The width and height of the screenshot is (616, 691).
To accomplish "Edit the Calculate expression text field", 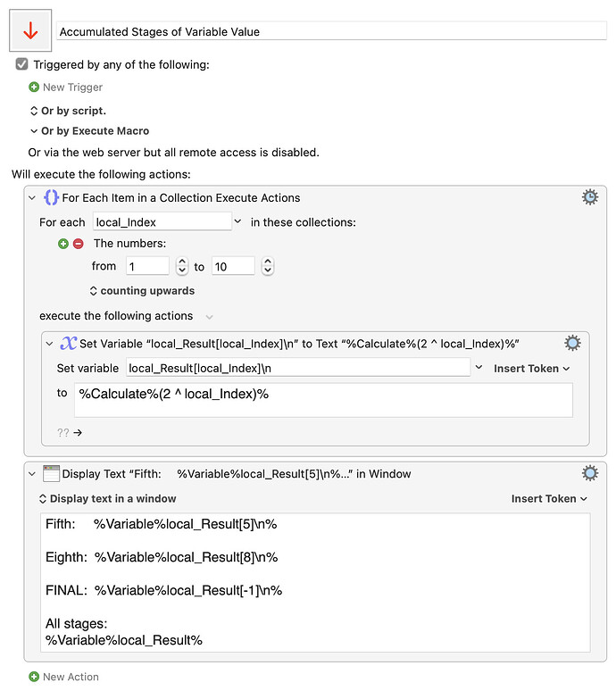I will (323, 400).
